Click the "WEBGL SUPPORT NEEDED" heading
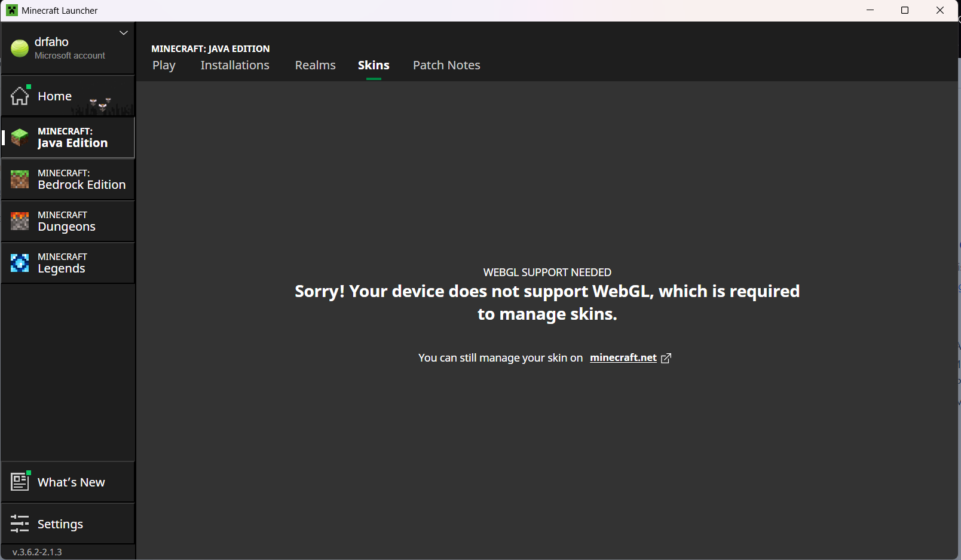 [547, 273]
